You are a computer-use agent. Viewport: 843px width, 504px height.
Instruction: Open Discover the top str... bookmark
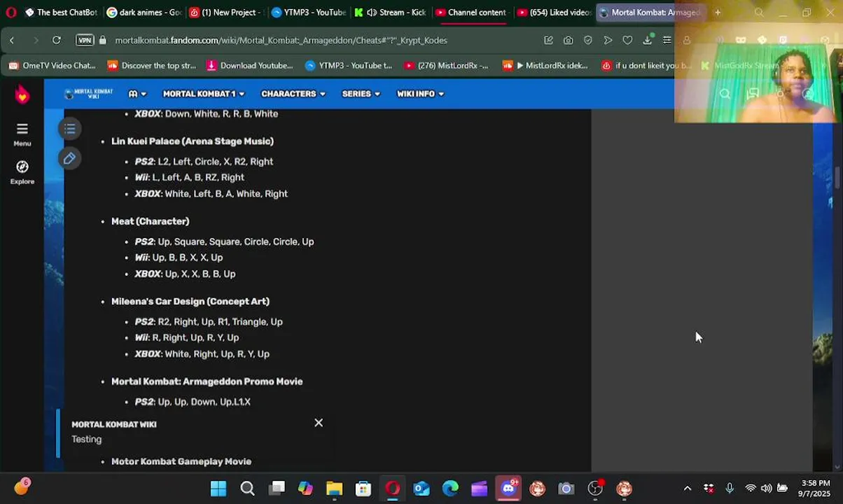click(152, 66)
